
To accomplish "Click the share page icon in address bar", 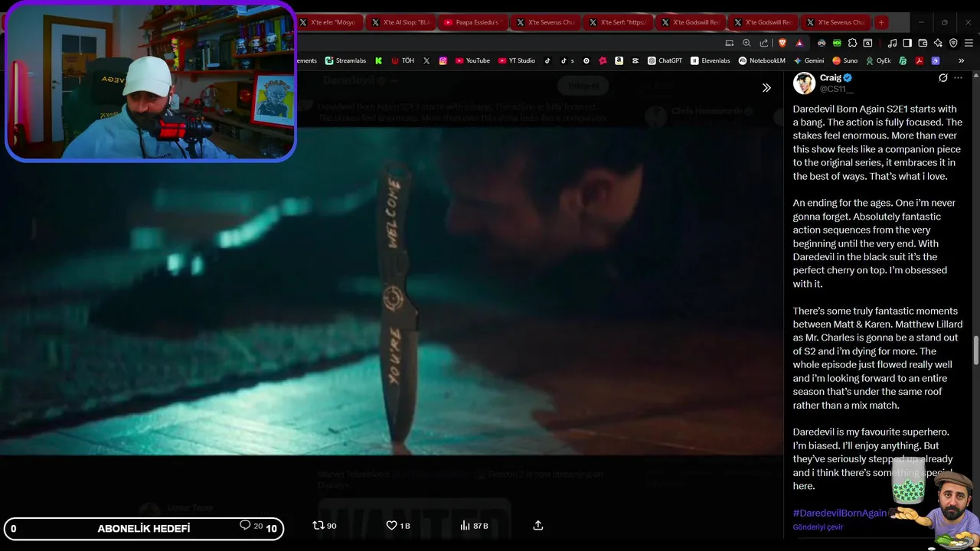I will click(763, 43).
